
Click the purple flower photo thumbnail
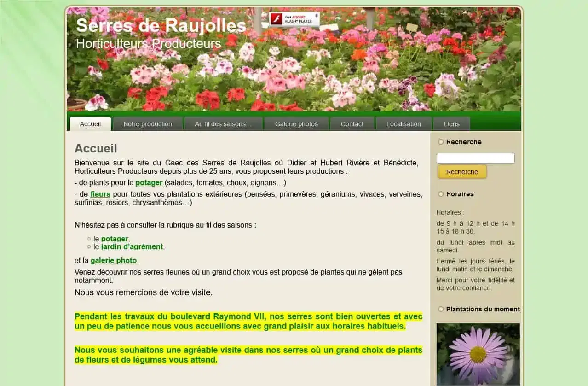(478, 354)
